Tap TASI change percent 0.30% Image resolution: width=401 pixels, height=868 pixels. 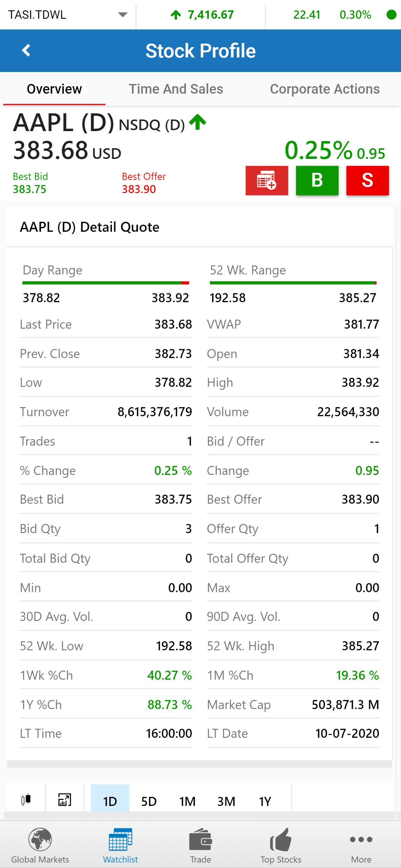click(x=355, y=15)
